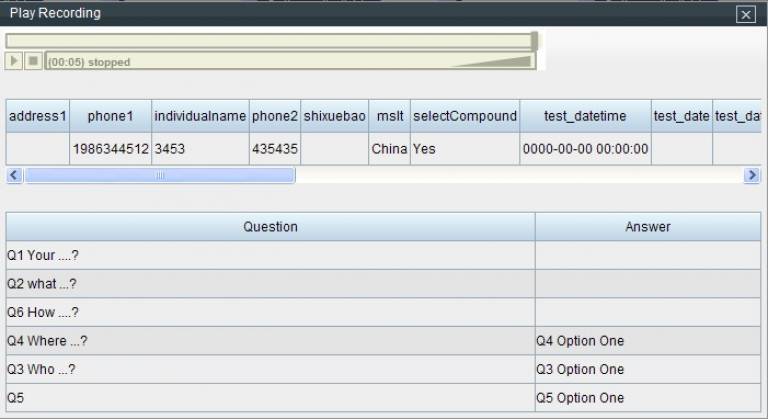The image size is (768, 419).
Task: Click the test_datetime column header
Action: [585, 116]
